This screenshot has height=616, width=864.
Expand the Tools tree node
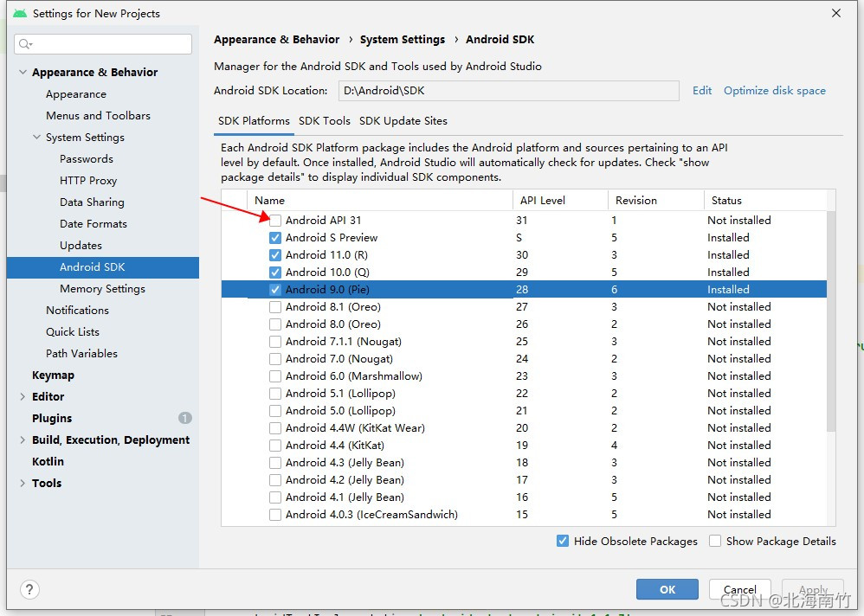tap(23, 483)
